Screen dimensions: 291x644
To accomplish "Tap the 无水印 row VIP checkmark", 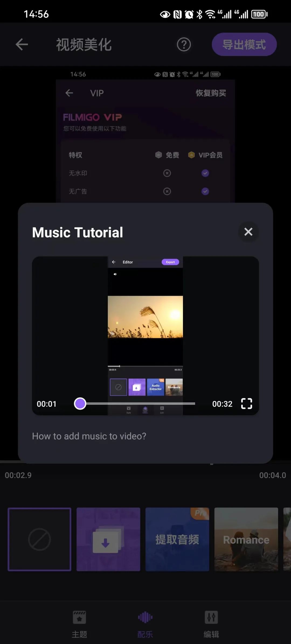I will point(205,173).
